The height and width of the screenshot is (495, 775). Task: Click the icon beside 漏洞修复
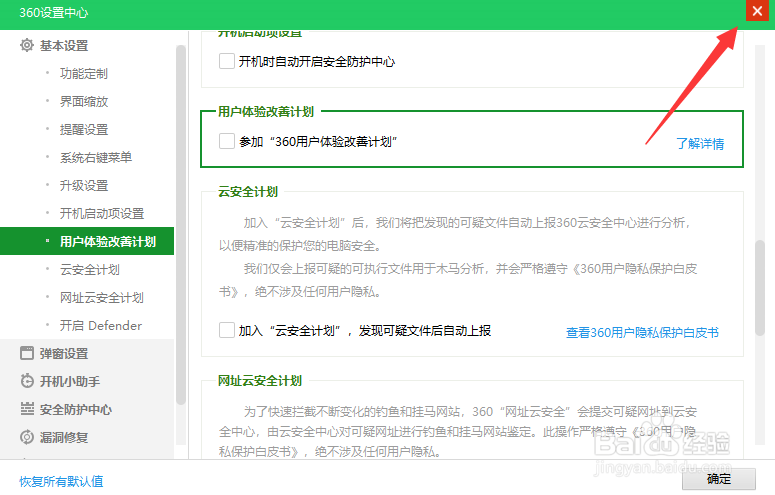27,437
